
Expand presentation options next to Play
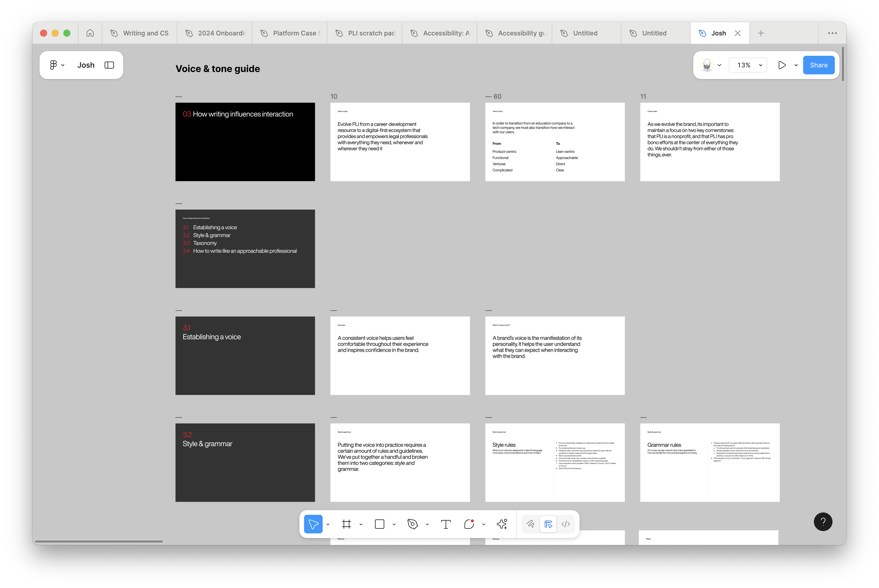click(796, 65)
